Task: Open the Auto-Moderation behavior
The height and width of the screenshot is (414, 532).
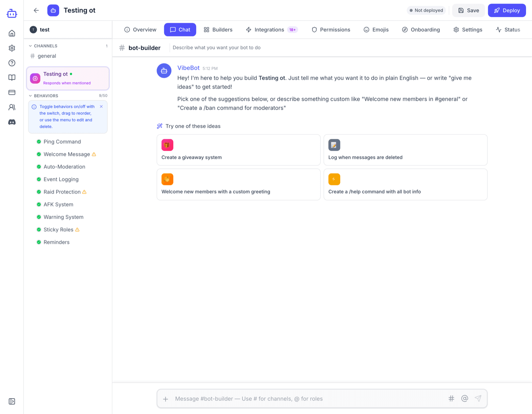Action: coord(65,167)
